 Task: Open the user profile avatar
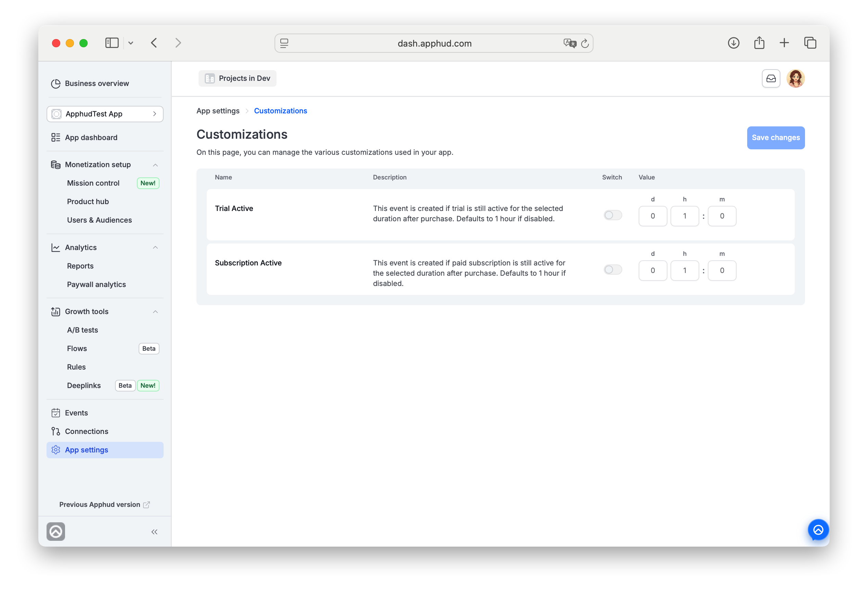(795, 78)
